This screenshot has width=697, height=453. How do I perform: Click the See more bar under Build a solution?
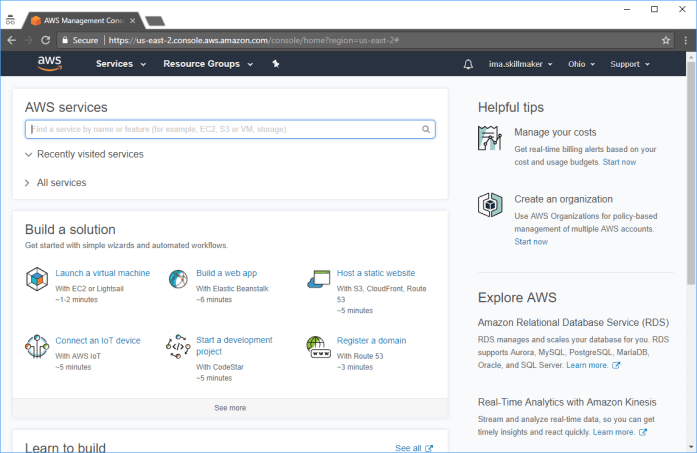click(x=230, y=408)
